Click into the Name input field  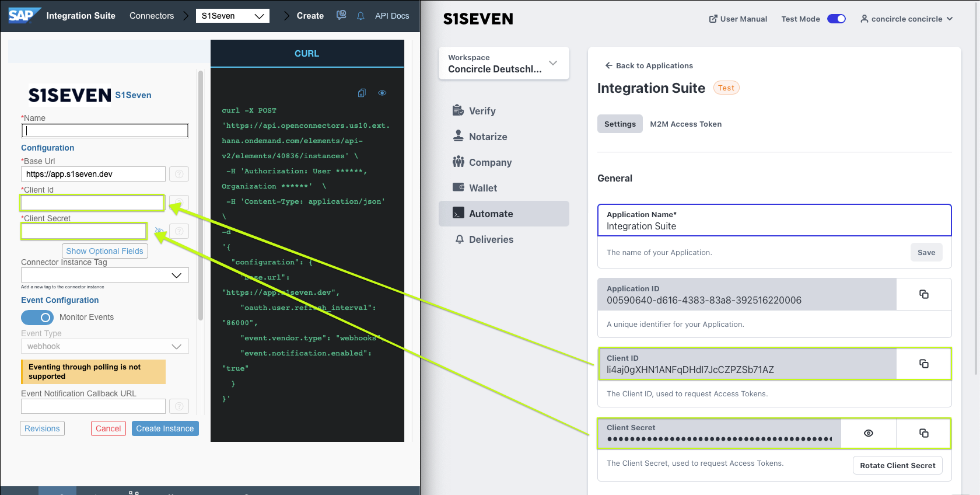[105, 131]
